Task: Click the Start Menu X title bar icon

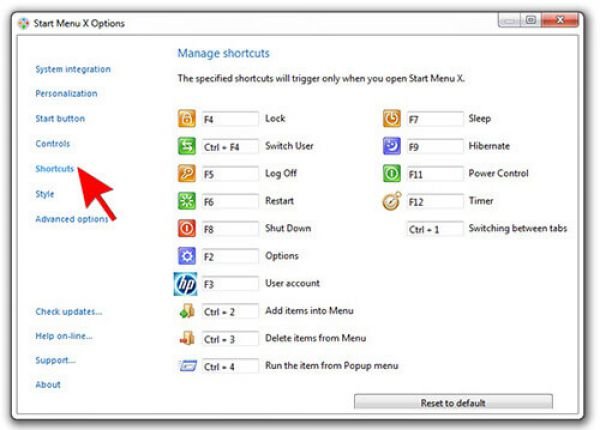Action: (24, 23)
